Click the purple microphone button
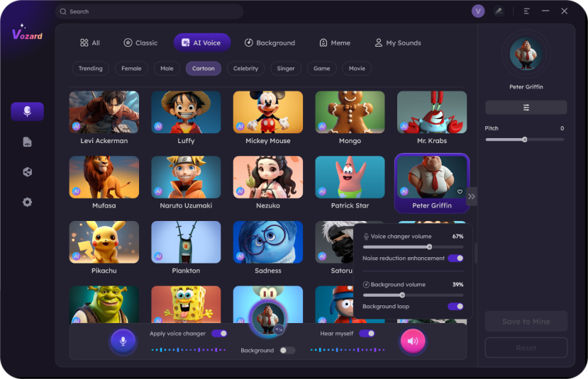 coord(123,341)
